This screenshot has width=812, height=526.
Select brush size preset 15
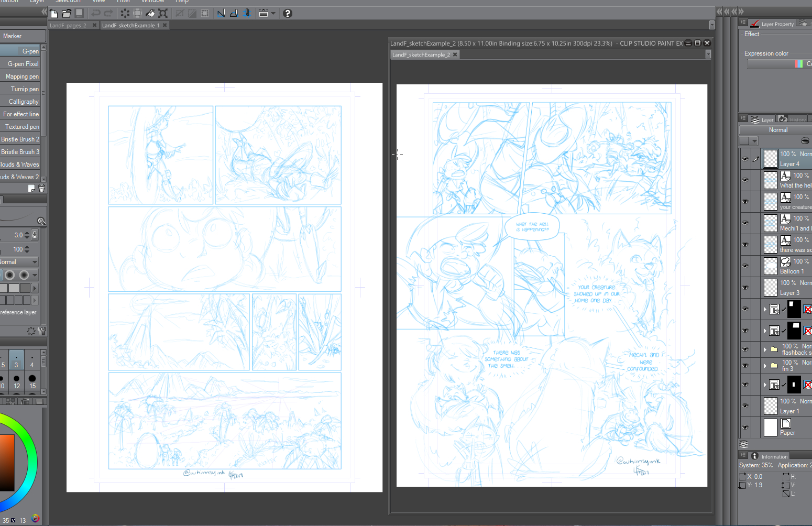point(32,381)
